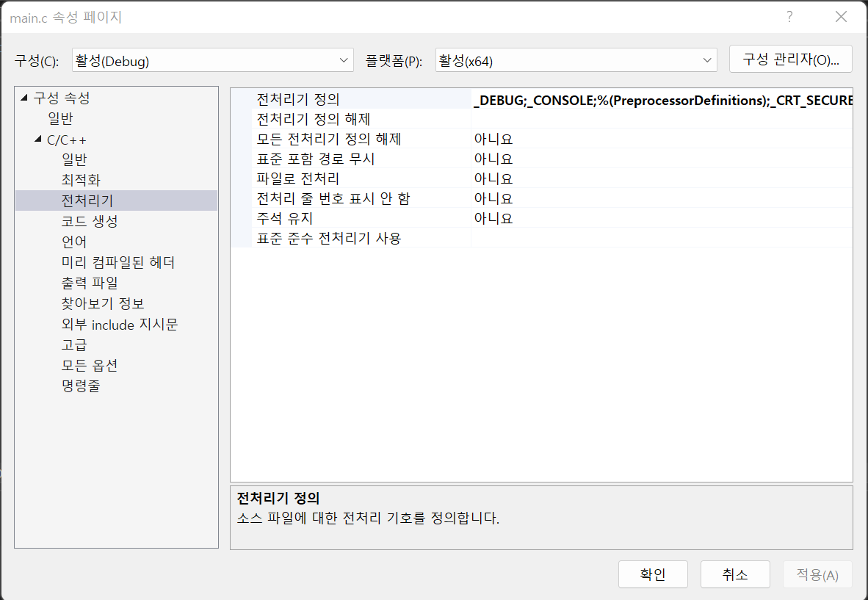
Task: Open 미리 컴파일된 헤더 page
Action: (x=118, y=261)
